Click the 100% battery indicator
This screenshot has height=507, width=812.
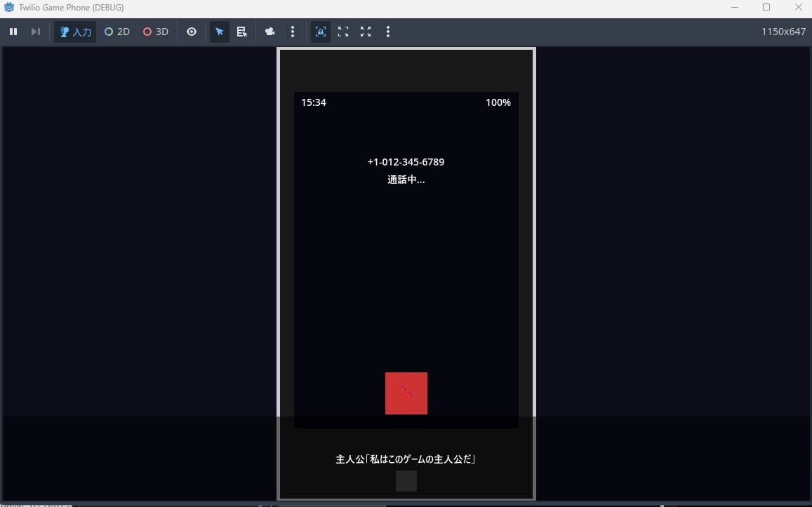(498, 102)
